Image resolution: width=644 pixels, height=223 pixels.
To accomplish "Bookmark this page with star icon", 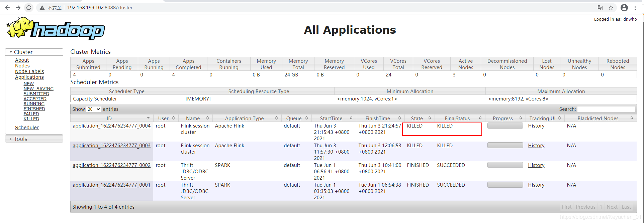I will pyautogui.click(x=611, y=8).
